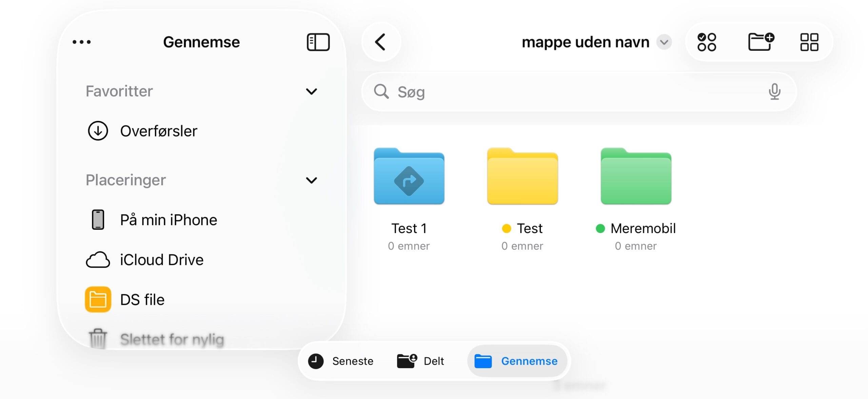Image resolution: width=868 pixels, height=399 pixels.
Task: Click the trash icon for Slettet for nylig
Action: pos(98,338)
